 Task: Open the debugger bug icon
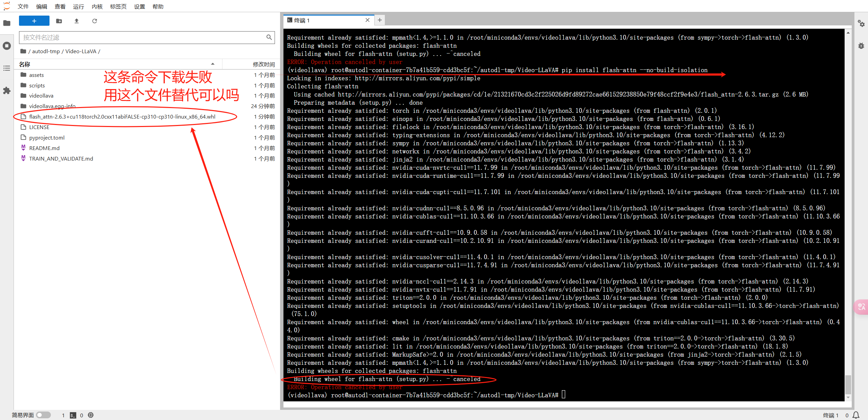[x=861, y=46]
